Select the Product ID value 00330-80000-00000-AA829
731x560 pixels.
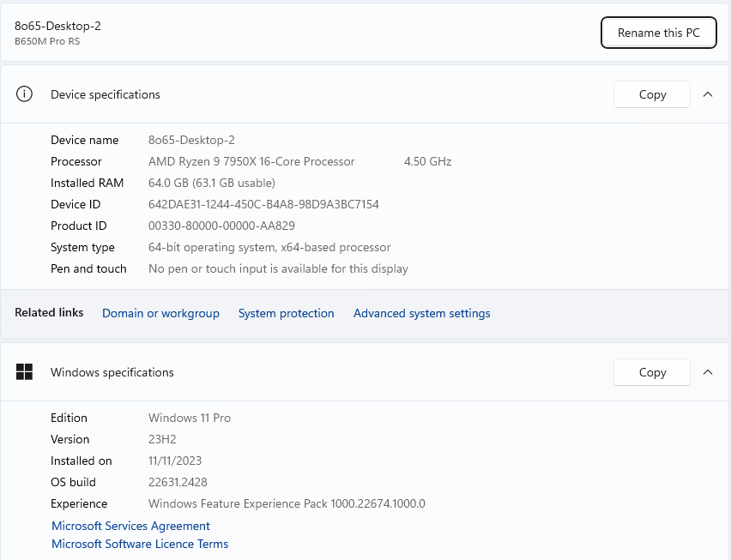tap(221, 226)
